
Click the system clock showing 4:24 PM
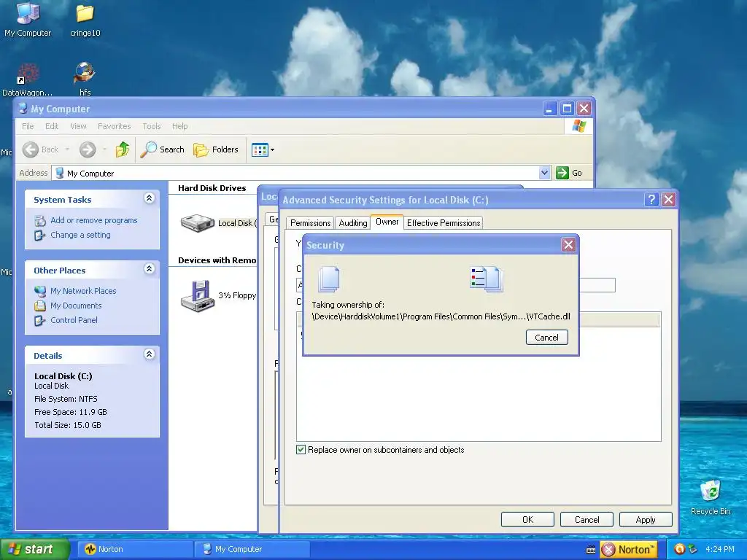[720, 549]
